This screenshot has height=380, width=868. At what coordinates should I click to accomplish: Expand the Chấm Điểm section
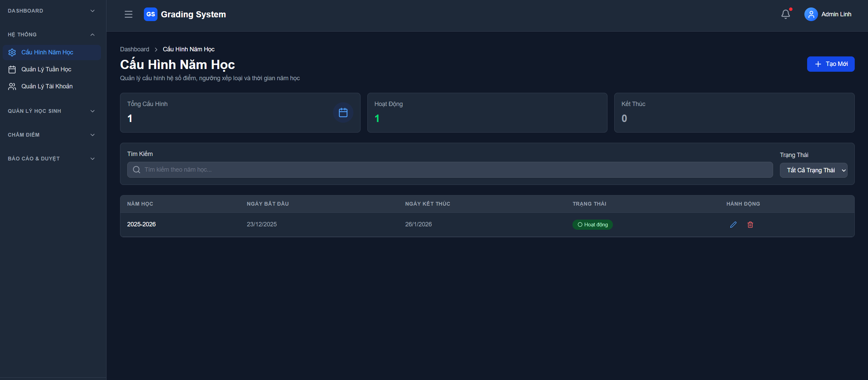(x=92, y=135)
